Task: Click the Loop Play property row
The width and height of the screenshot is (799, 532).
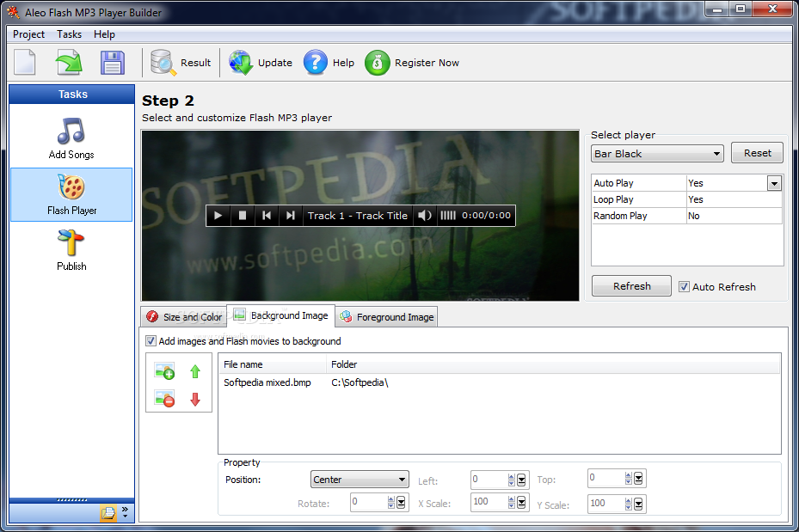Action: [687, 199]
